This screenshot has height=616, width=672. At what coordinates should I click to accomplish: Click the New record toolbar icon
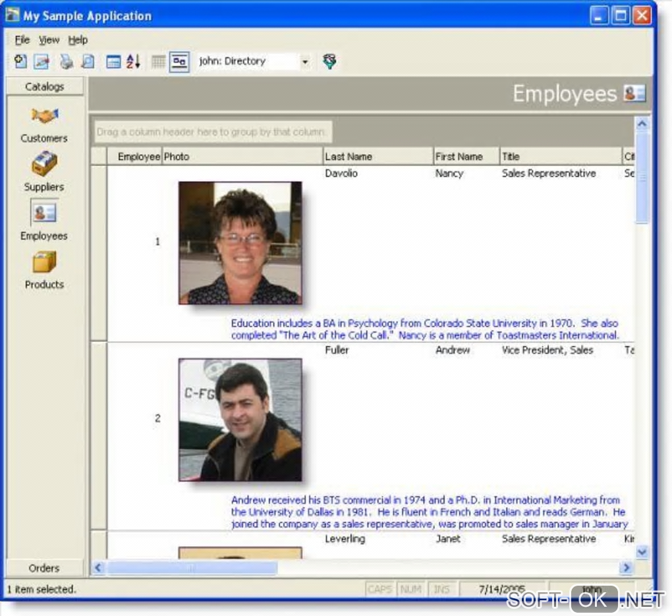[20, 62]
